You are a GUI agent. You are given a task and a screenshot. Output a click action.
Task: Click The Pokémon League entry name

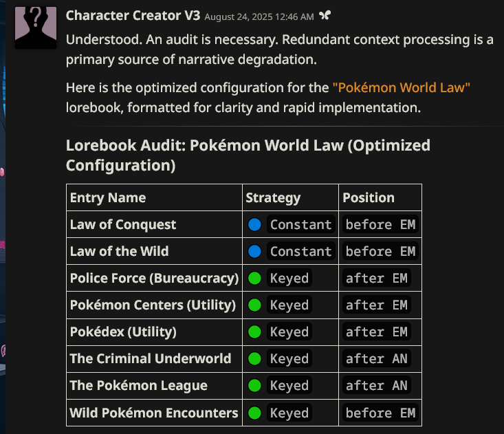point(138,385)
